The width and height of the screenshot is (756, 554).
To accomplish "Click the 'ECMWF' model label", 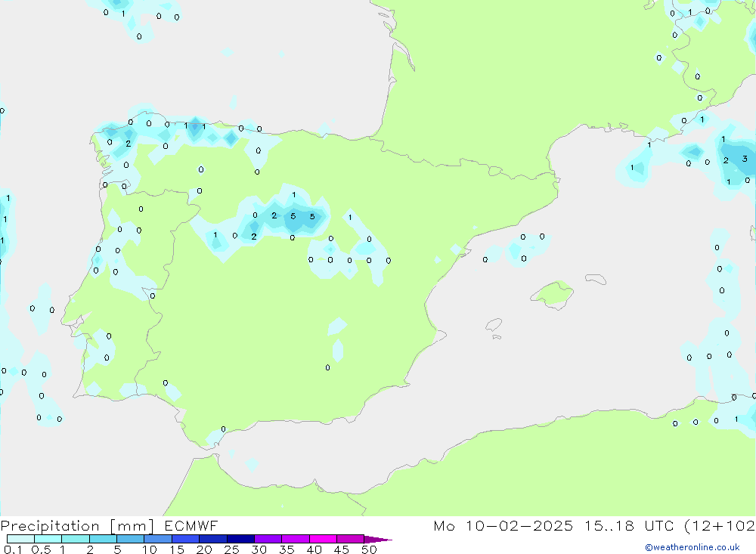I will [191, 525].
